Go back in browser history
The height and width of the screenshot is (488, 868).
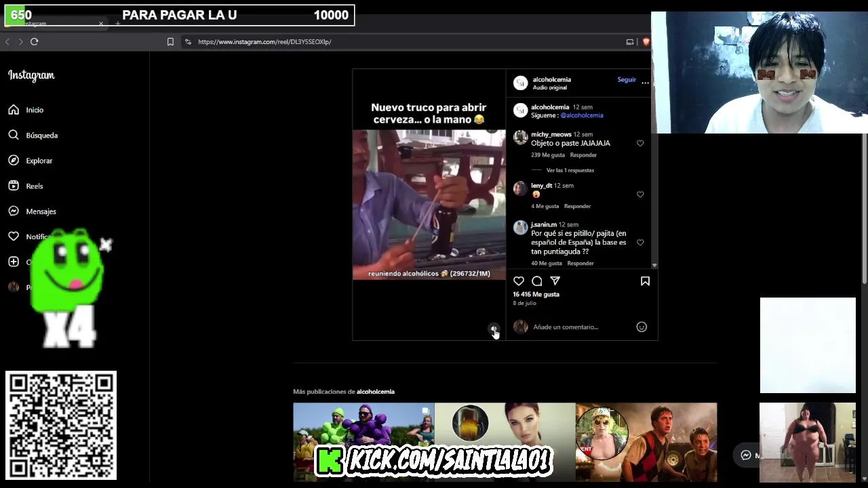(x=7, y=41)
